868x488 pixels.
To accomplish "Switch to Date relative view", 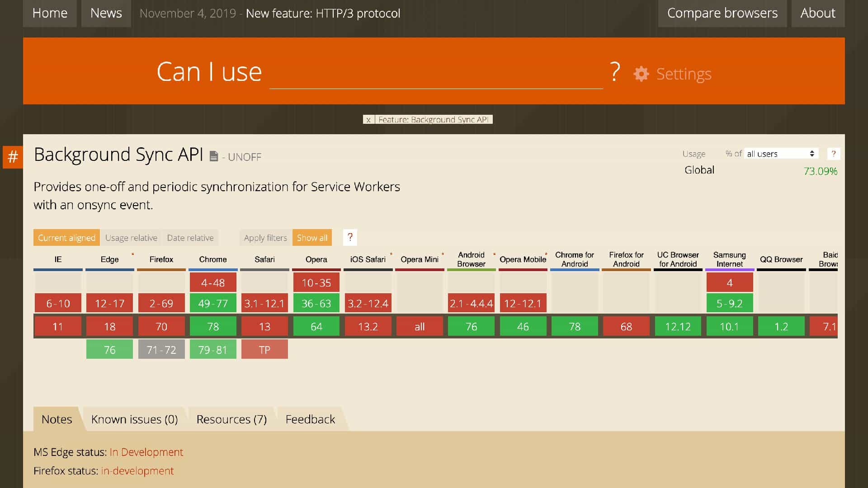I will click(190, 238).
